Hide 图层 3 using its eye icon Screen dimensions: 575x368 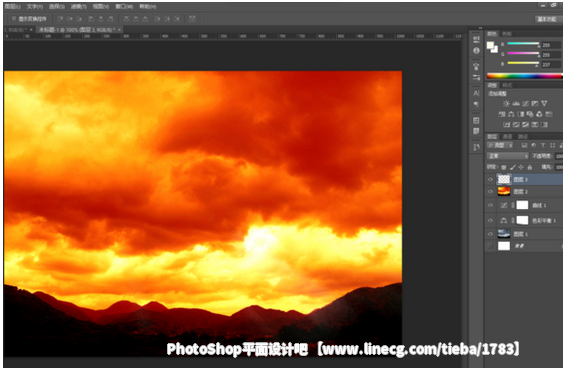pyautogui.click(x=490, y=179)
